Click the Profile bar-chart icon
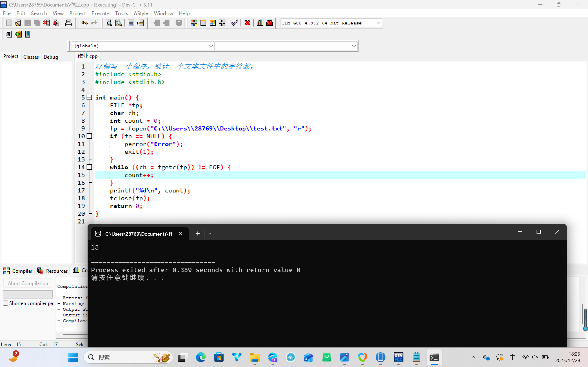 260,23
